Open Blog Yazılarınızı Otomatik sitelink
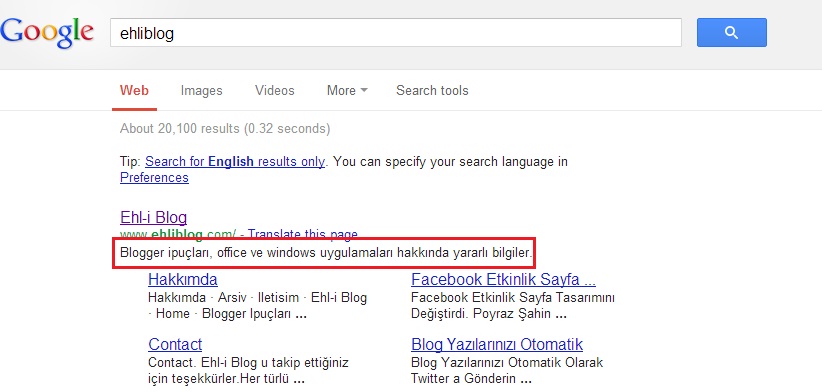 point(497,344)
